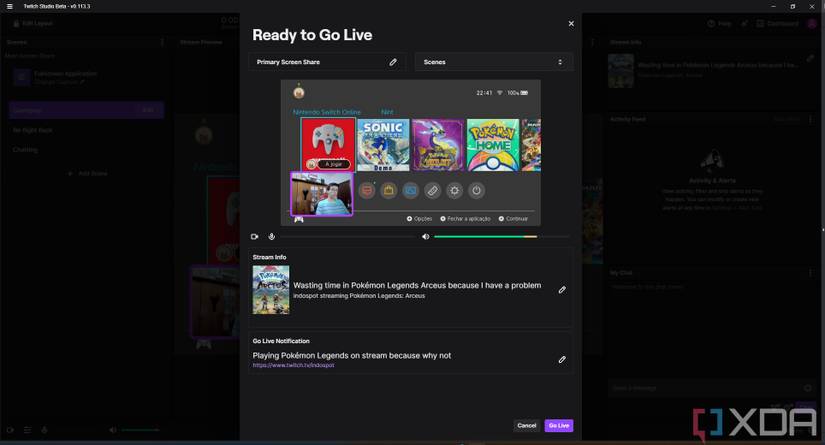Toggle the camera icon in the background bottom bar
This screenshot has width=825, height=445.
pyautogui.click(x=10, y=430)
